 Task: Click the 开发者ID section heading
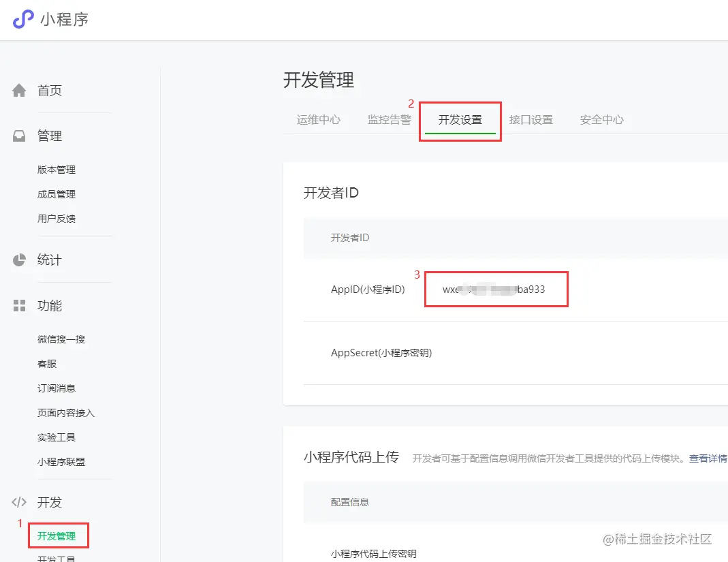(x=331, y=193)
